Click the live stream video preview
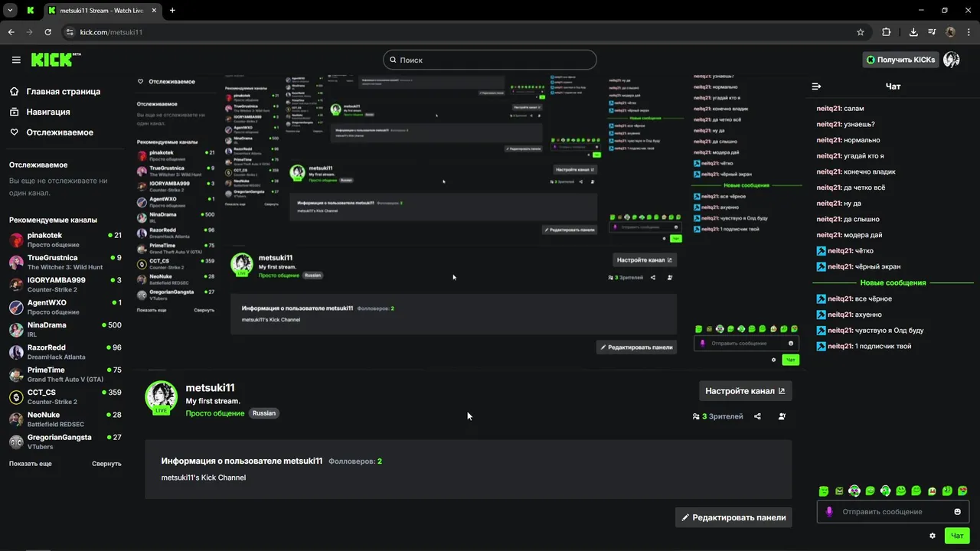Screen dimensions: 980x551 [x=468, y=222]
